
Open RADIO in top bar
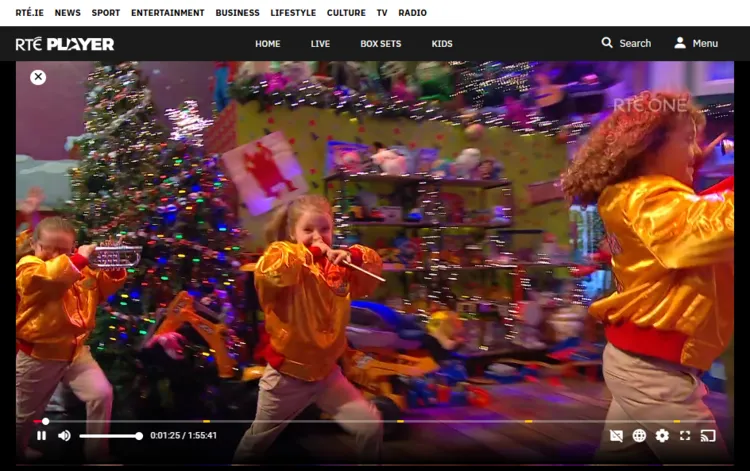(x=412, y=13)
